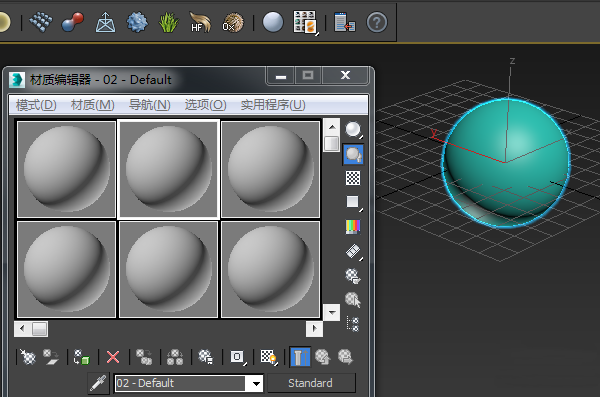Open Material Editor via sphere toolbar icon

273,22
